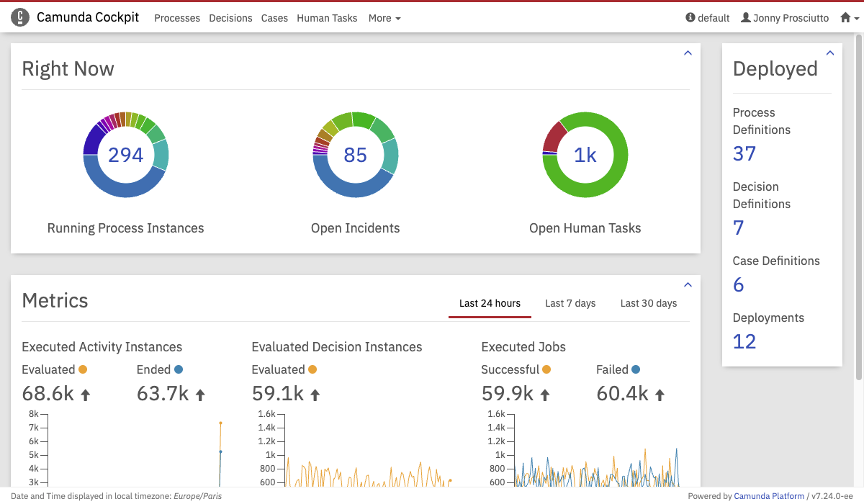Click the orange Evaluated legend dot under Executed Activity Instances
Image resolution: width=864 pixels, height=504 pixels.
click(83, 369)
